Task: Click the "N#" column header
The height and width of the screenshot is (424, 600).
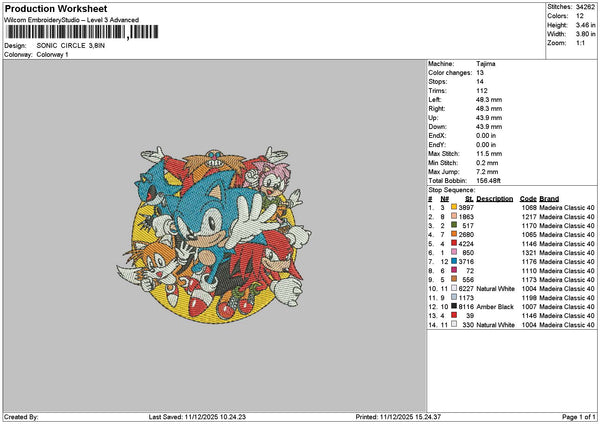Action: tap(445, 199)
